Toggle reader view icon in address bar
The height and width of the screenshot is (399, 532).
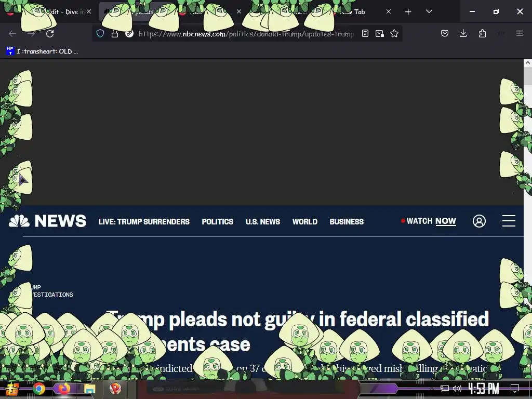pos(365,33)
